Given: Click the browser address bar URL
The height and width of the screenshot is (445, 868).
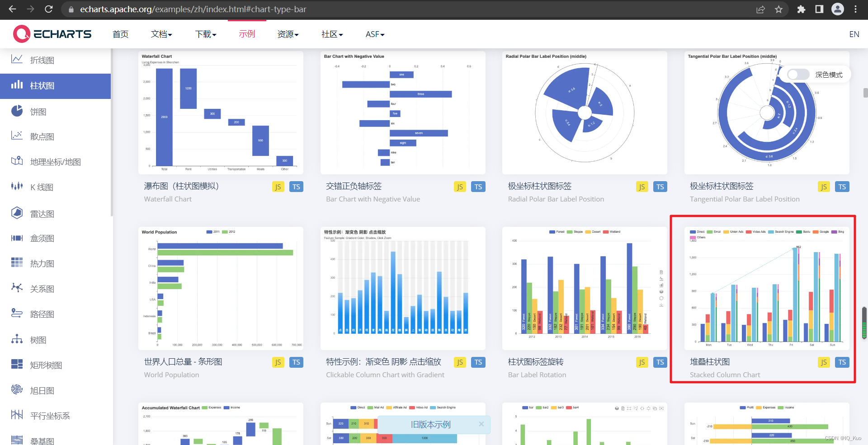Looking at the screenshot, I should click(193, 9).
